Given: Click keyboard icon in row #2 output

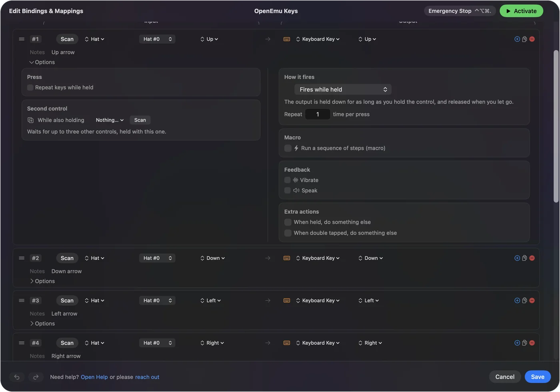Looking at the screenshot, I should pyautogui.click(x=287, y=258).
